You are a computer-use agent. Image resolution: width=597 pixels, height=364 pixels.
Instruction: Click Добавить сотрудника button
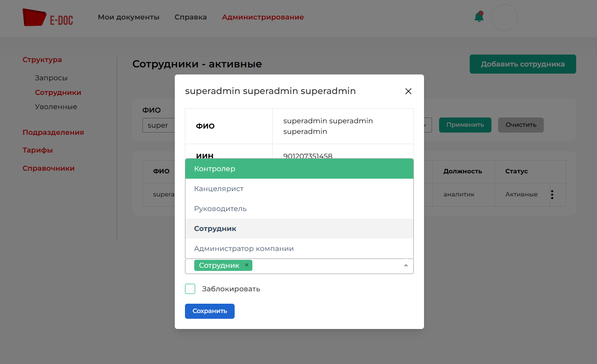click(522, 64)
